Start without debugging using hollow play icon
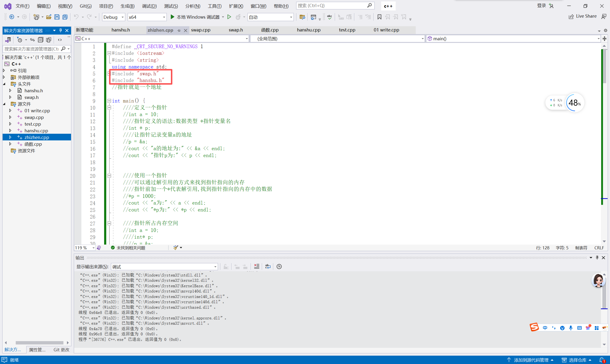The image size is (610, 364). 229,17
